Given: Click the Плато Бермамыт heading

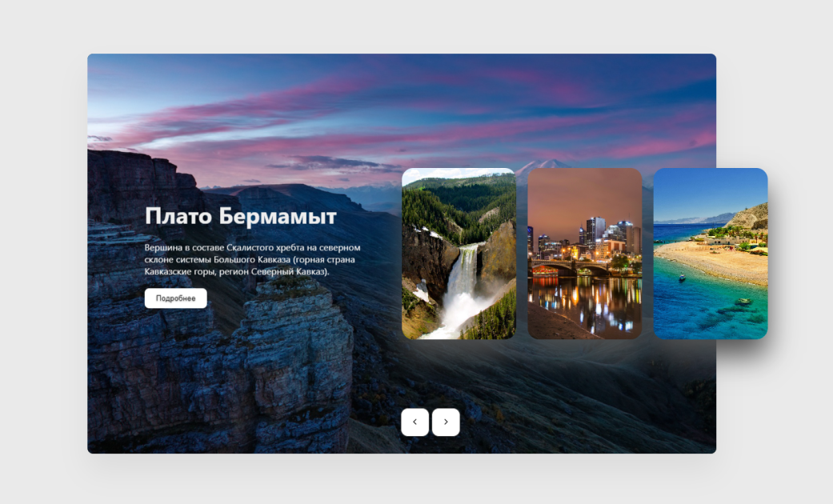Looking at the screenshot, I should (x=241, y=217).
